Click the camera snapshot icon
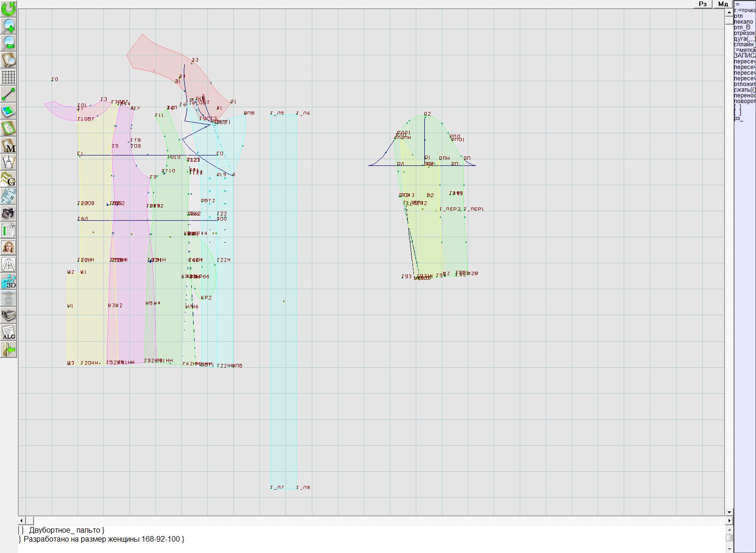The width and height of the screenshot is (756, 553). [x=9, y=213]
